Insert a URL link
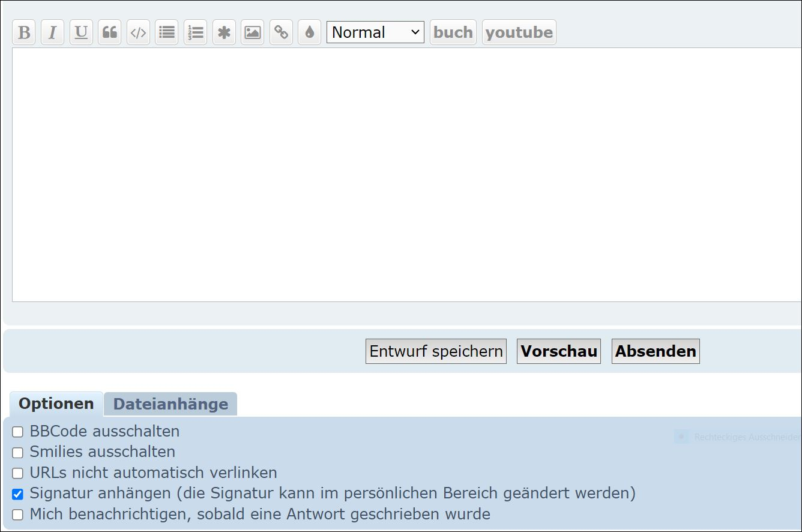Screen dimensions: 802x532 (281, 32)
